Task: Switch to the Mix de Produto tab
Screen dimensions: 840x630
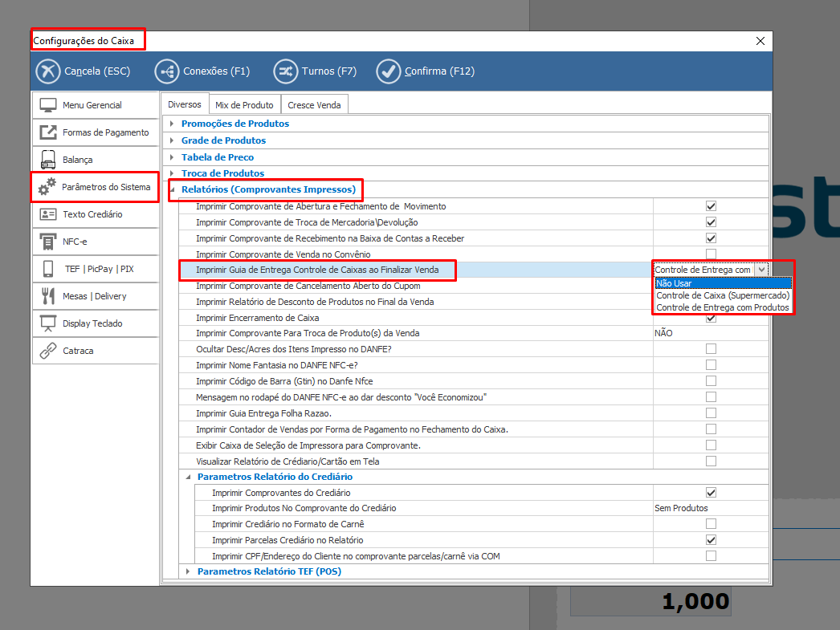Action: (244, 105)
